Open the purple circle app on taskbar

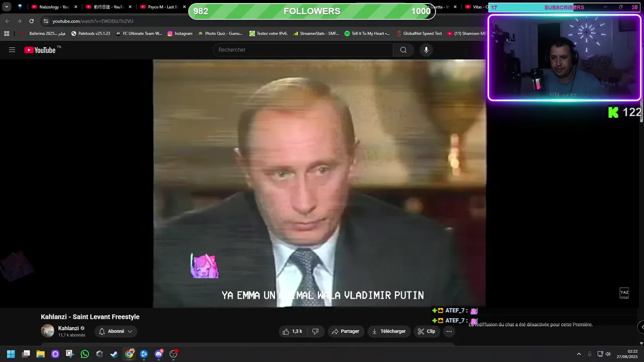[x=55, y=354]
